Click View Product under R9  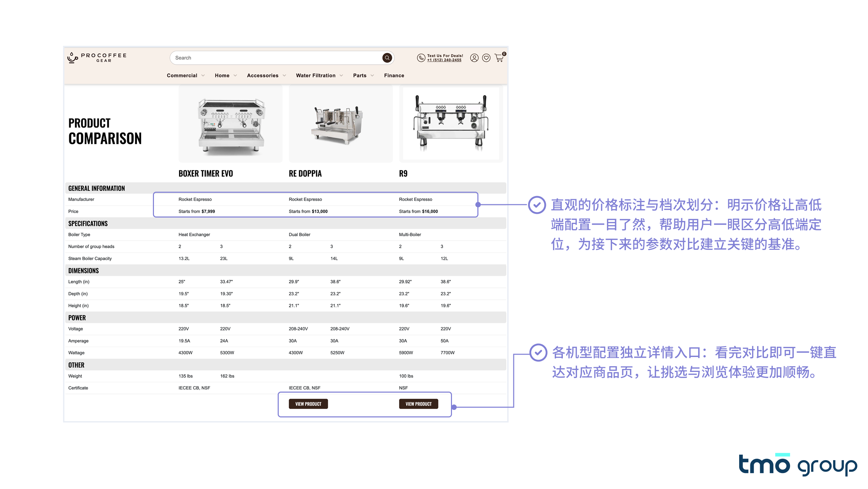tap(418, 404)
